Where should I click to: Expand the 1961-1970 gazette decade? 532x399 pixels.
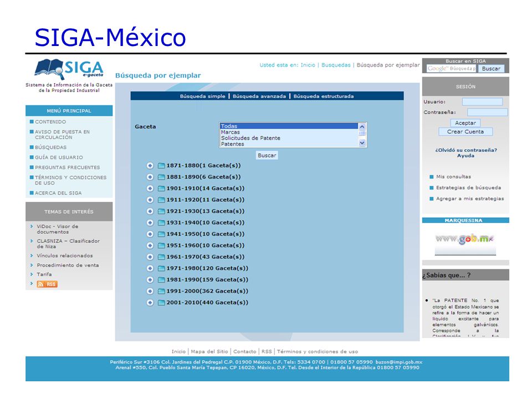point(150,257)
